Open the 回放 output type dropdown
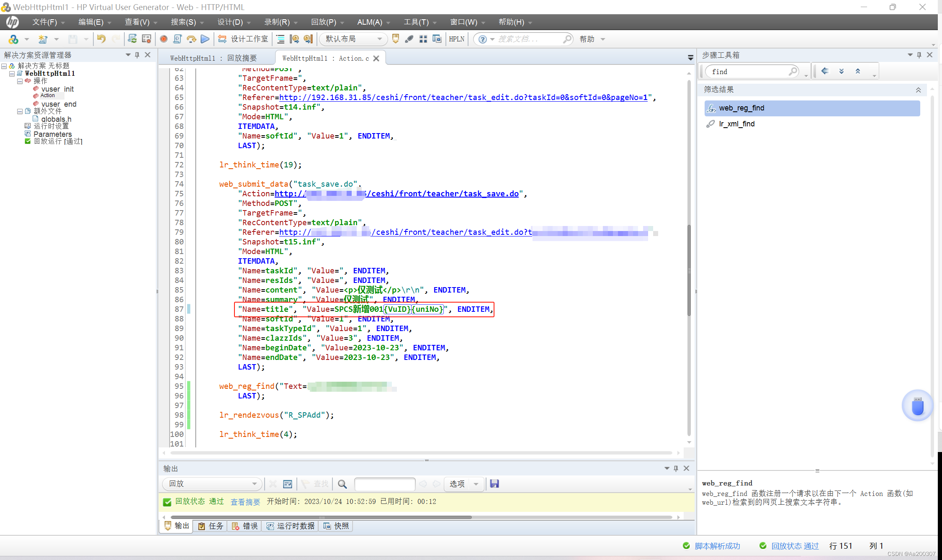This screenshot has height=560, width=942. pos(212,484)
